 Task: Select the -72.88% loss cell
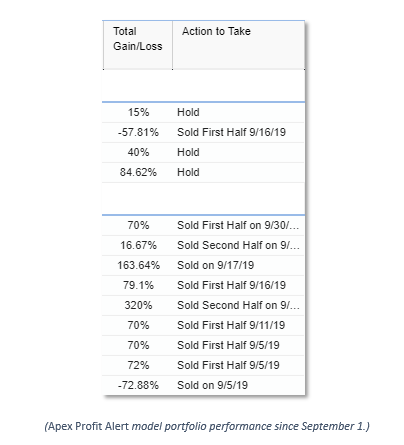click(138, 385)
